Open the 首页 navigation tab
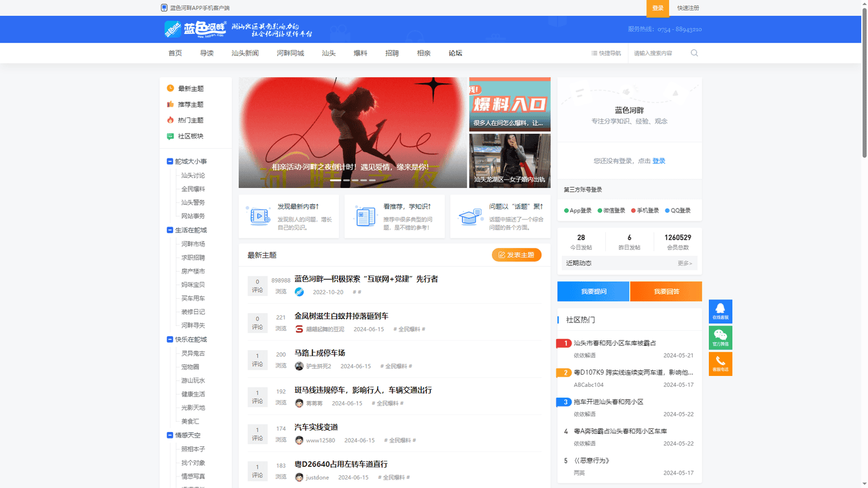Image resolution: width=868 pixels, height=488 pixels. click(x=175, y=53)
